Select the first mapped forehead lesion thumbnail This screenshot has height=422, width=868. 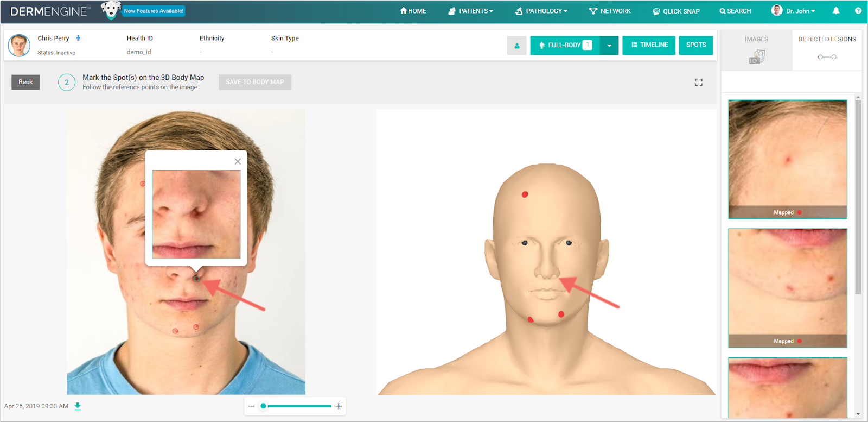point(787,159)
